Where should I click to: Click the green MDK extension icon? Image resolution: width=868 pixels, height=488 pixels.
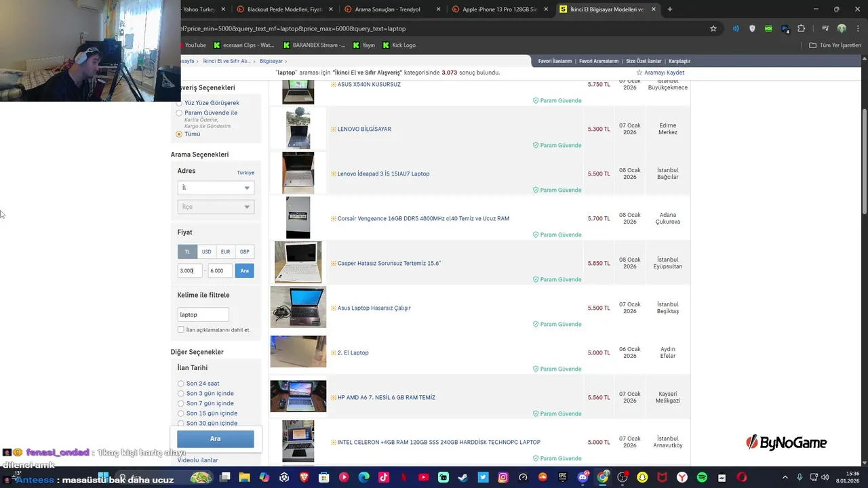pyautogui.click(x=768, y=28)
